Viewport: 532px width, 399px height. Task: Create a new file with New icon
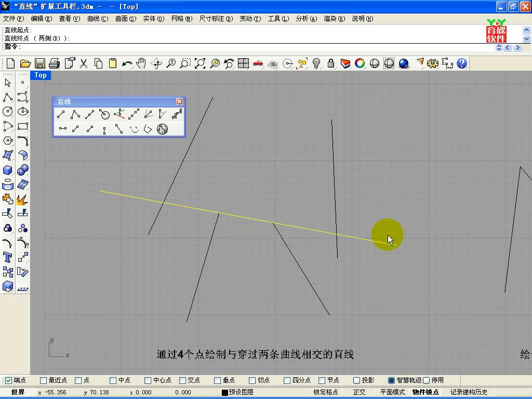click(x=10, y=63)
